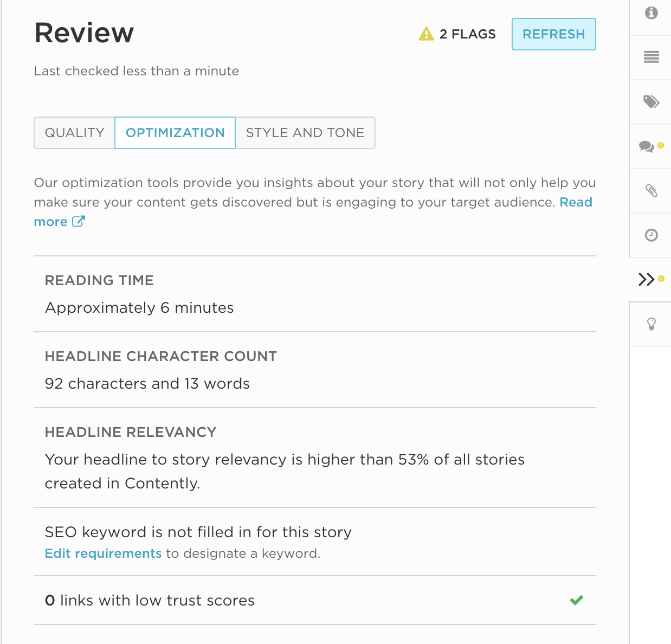
Task: Open the attachments paperclip icon
Action: coord(651,190)
